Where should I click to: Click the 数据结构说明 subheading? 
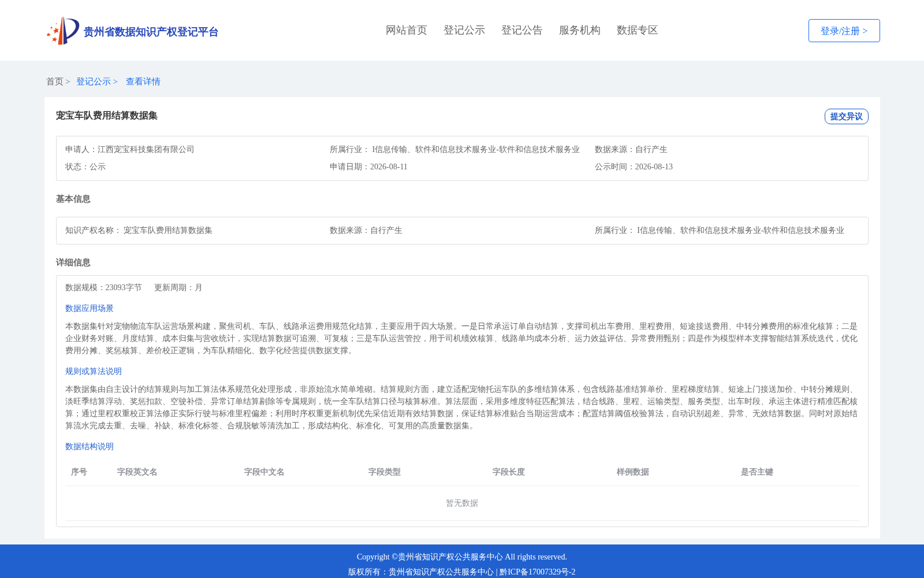pyautogui.click(x=90, y=446)
